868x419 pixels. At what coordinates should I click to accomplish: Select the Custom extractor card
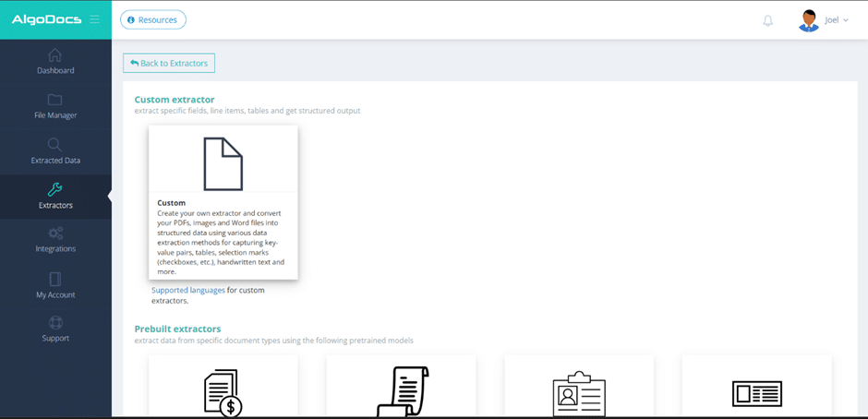pyautogui.click(x=223, y=202)
